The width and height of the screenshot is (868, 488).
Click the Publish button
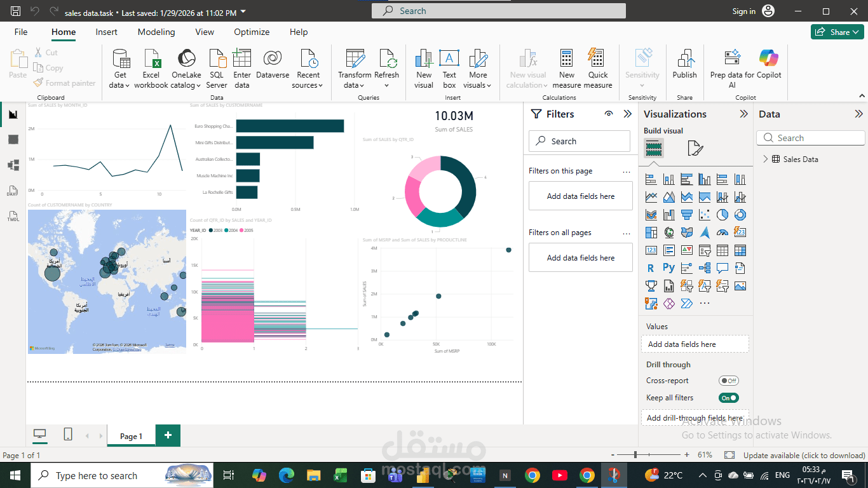684,68
